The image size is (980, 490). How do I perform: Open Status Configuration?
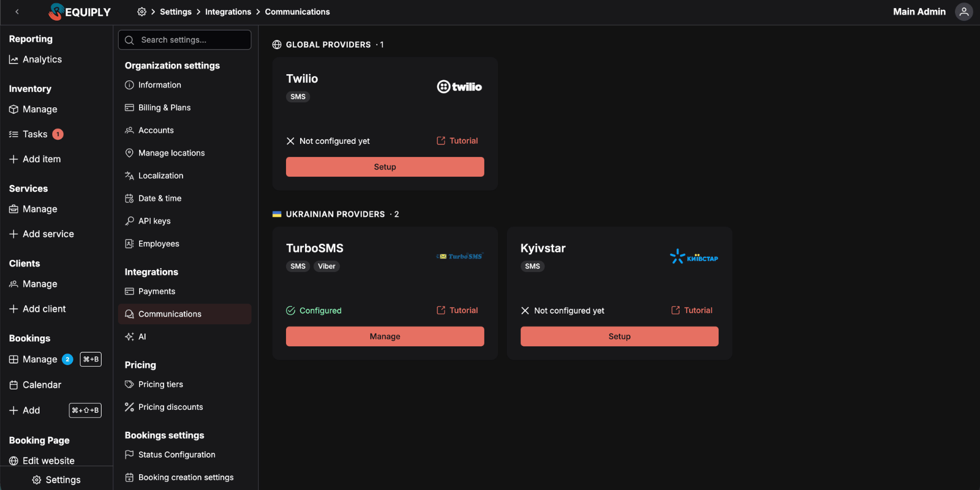pyautogui.click(x=184, y=455)
